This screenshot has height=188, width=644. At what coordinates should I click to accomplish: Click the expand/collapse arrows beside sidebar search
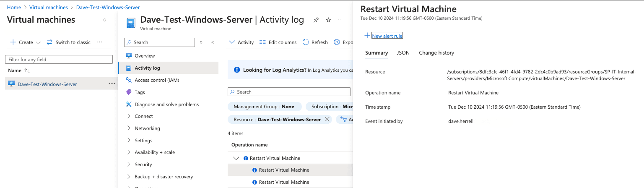(201, 42)
